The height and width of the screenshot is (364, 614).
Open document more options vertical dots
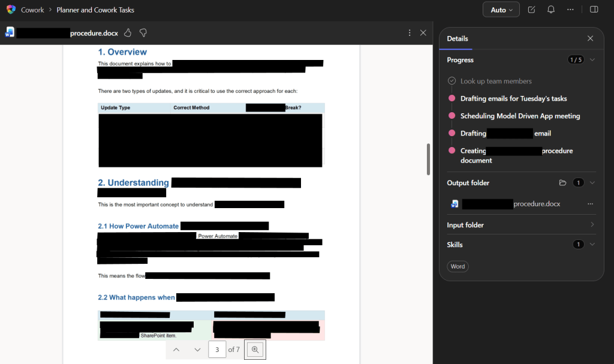coord(410,32)
